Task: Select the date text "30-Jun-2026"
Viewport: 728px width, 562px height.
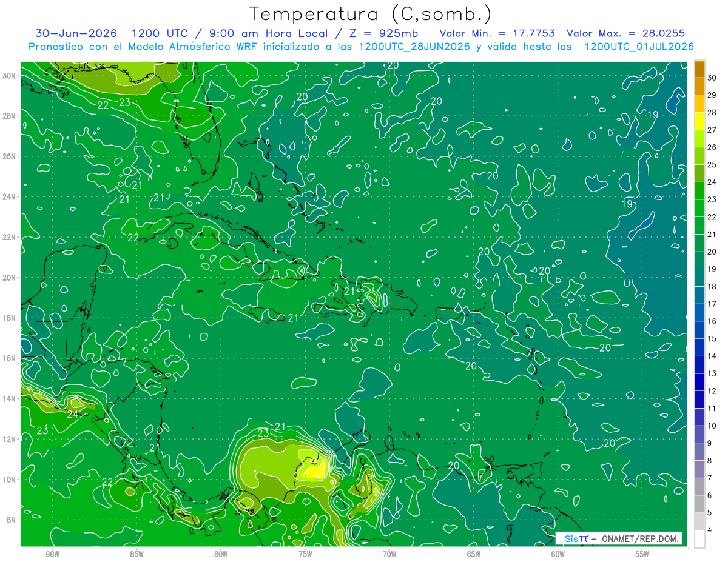Action: [x=76, y=33]
